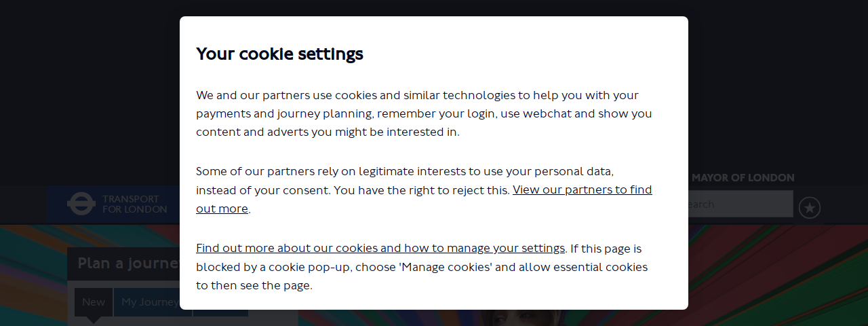
Task: Click the 'legitimate interests' paragraph text
Action: (424, 189)
